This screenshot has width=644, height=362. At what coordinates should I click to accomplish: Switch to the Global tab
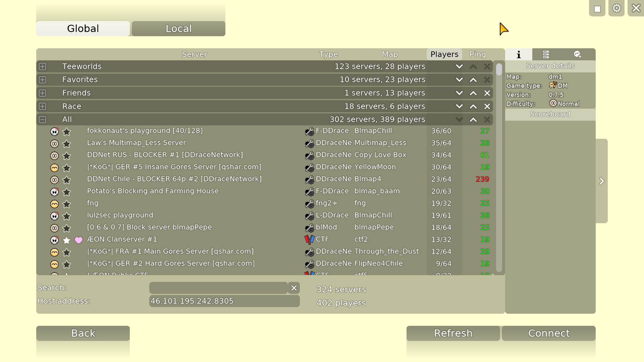(83, 28)
